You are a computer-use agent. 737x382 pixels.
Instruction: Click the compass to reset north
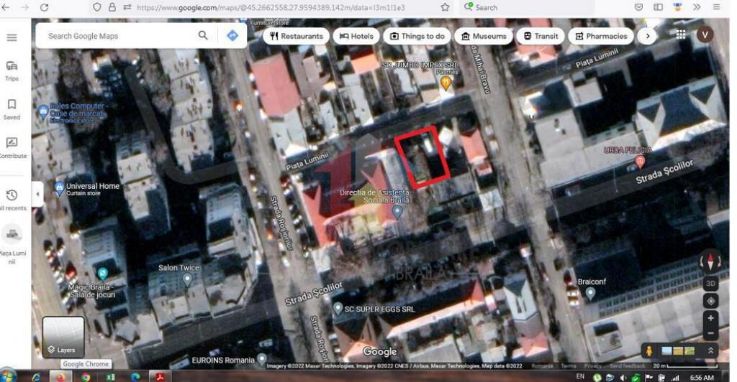click(710, 260)
